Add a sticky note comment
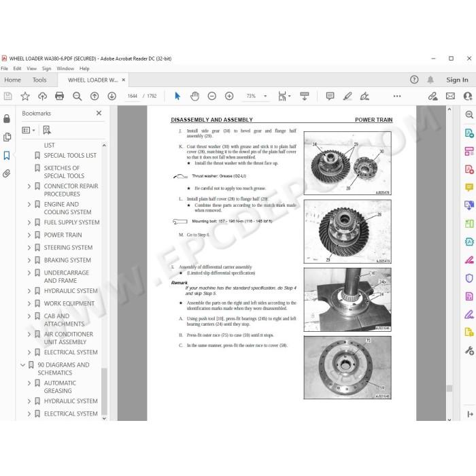The width and height of the screenshot is (476, 476). point(330,97)
